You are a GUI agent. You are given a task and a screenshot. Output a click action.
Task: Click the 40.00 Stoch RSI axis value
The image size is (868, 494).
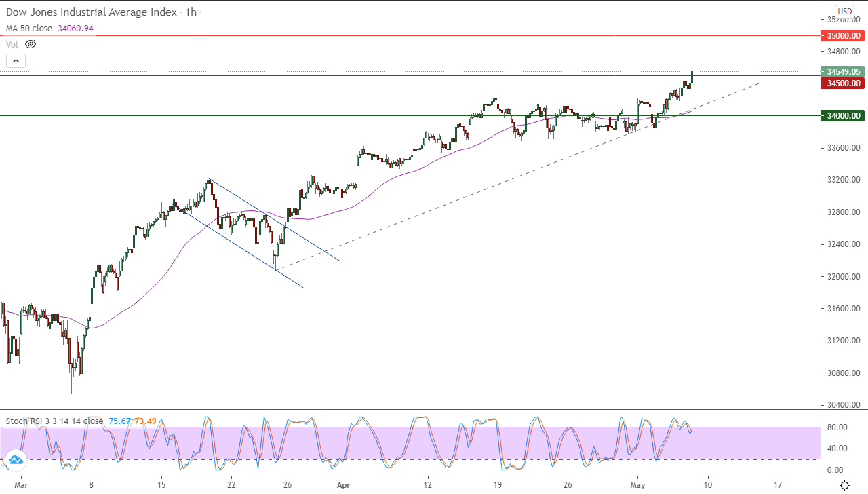[x=836, y=449]
